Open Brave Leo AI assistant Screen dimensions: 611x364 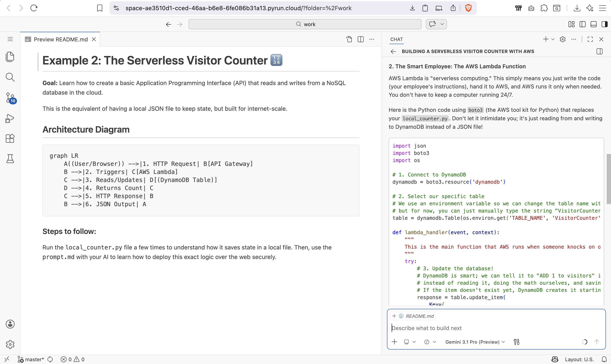click(x=590, y=8)
